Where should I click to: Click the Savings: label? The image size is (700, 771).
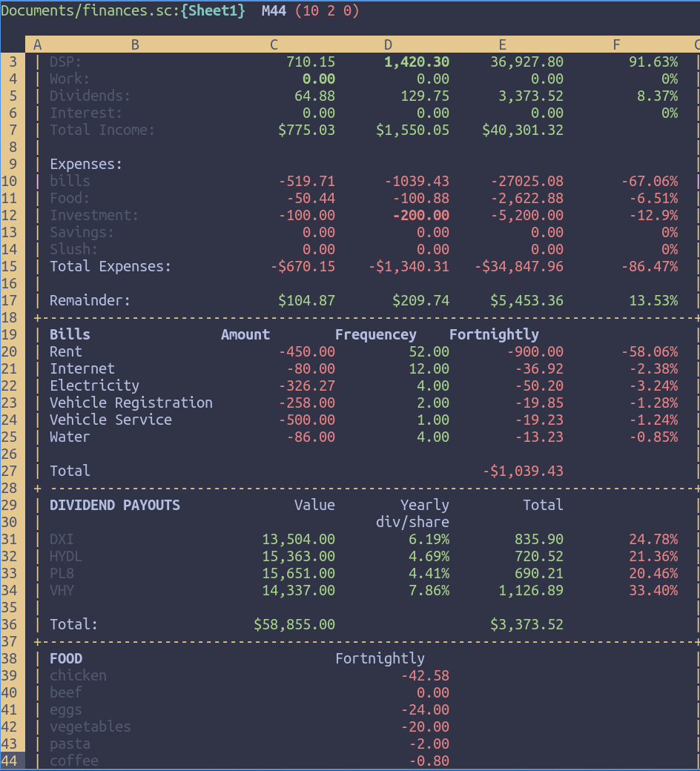(x=82, y=233)
